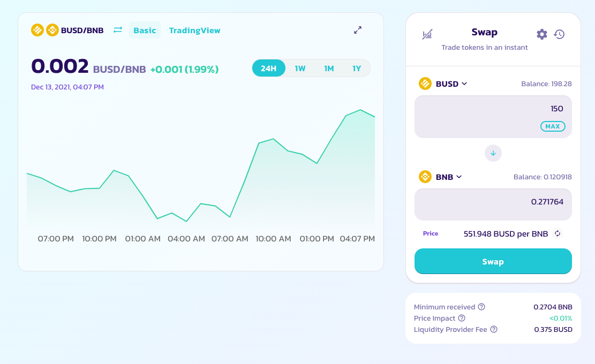Show Minimum received help tooltip

pyautogui.click(x=481, y=307)
